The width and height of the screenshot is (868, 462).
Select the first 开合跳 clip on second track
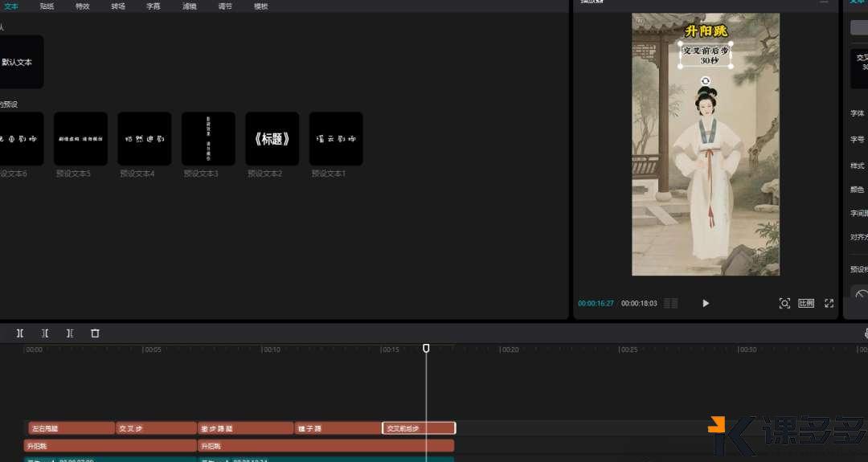click(x=110, y=446)
